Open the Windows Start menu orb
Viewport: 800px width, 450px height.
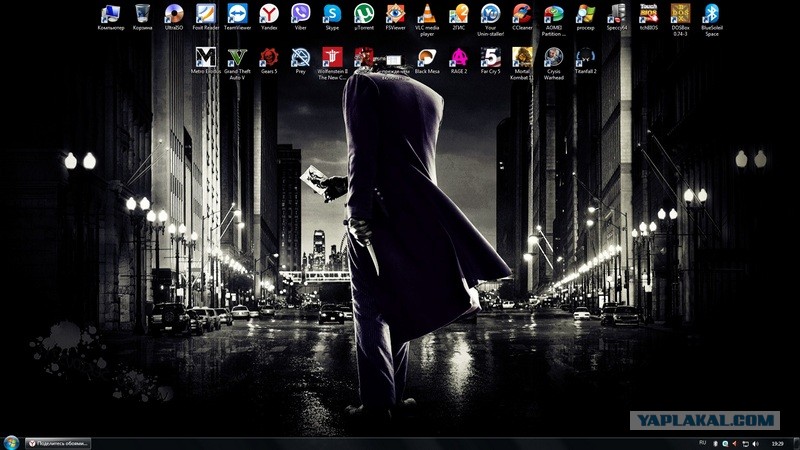pyautogui.click(x=11, y=442)
